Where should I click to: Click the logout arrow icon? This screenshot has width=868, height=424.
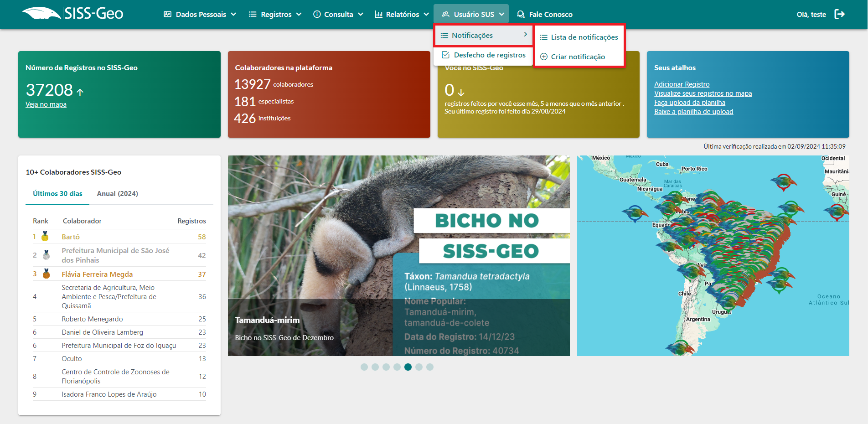[x=839, y=14]
